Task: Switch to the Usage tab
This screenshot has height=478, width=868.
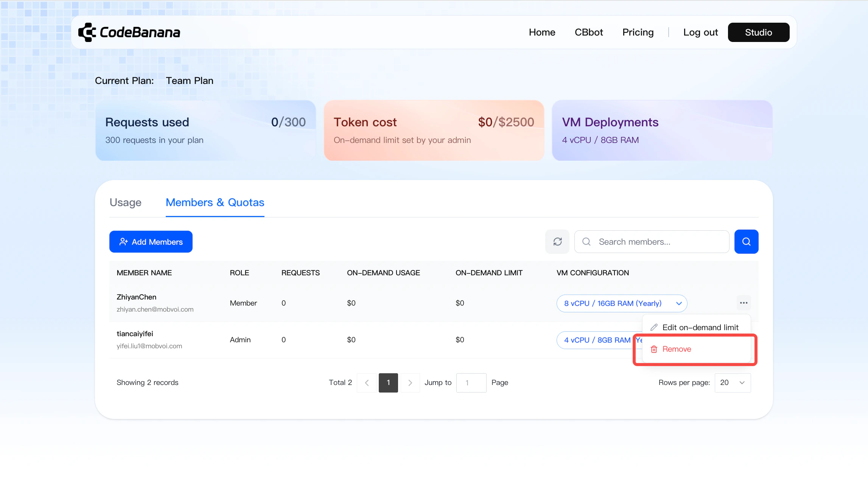Action: click(x=125, y=203)
